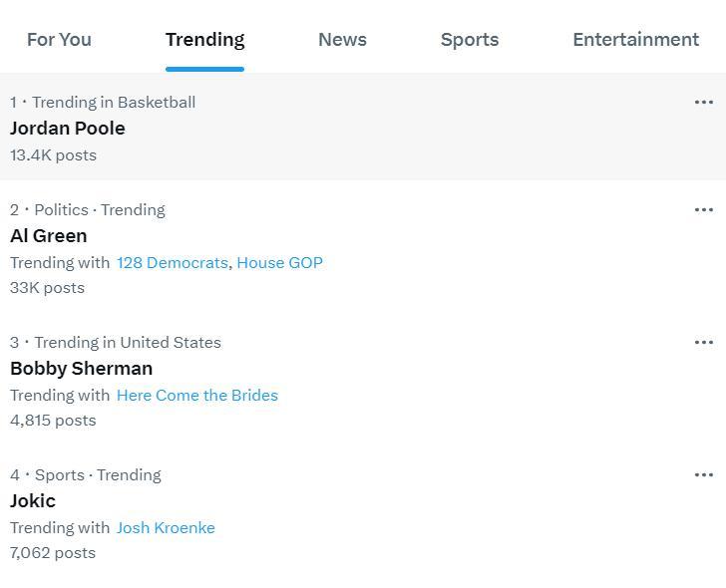Switch to the For You tab
726x588 pixels.
(59, 40)
